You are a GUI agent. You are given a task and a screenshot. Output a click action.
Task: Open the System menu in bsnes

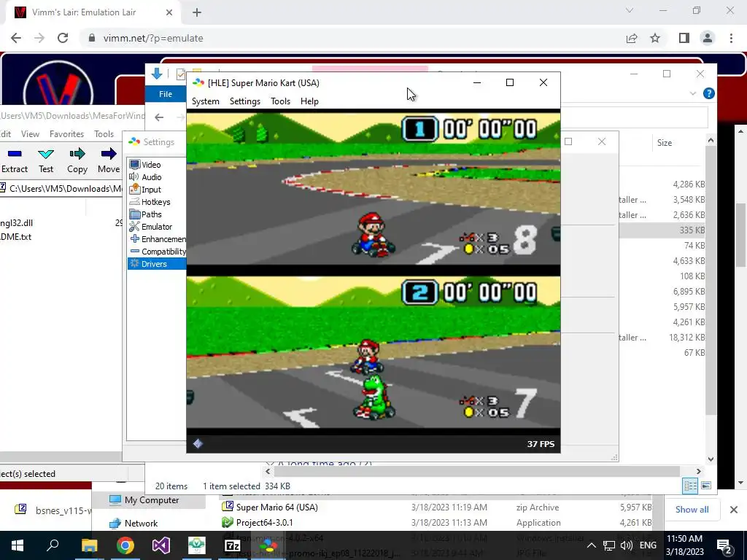coord(205,101)
